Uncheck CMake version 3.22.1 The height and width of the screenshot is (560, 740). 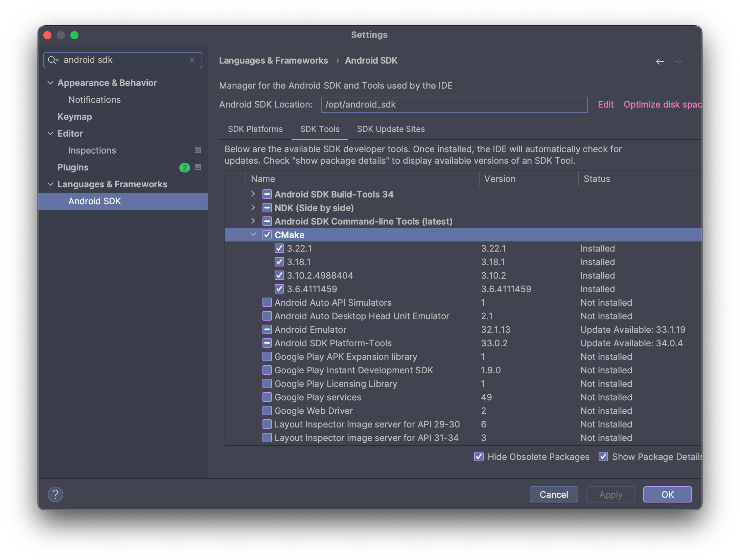(x=279, y=248)
